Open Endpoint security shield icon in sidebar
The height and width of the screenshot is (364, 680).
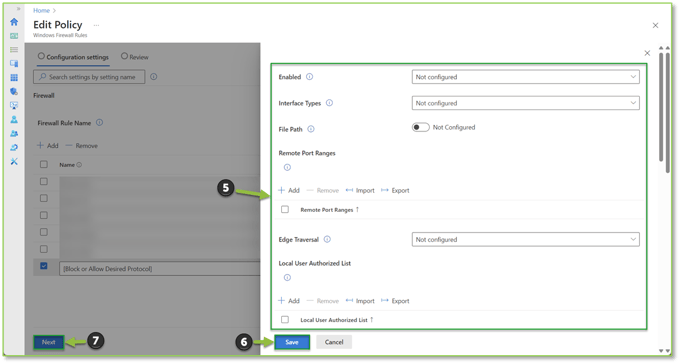(x=14, y=92)
